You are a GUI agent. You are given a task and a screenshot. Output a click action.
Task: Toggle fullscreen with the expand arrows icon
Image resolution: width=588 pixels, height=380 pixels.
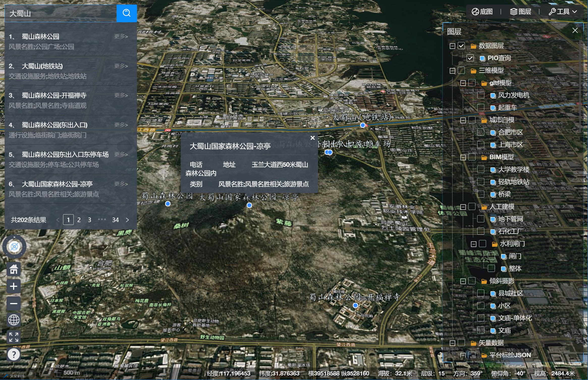14,337
